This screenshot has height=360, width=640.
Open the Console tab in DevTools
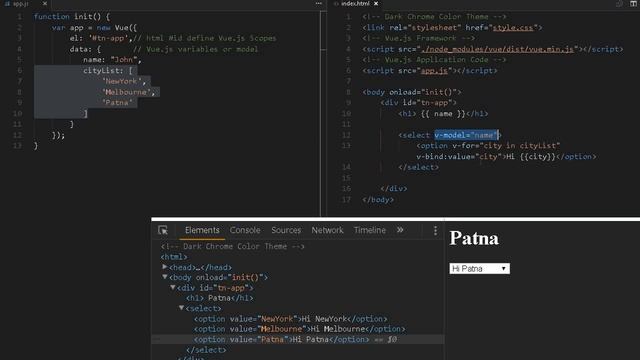[x=245, y=230]
